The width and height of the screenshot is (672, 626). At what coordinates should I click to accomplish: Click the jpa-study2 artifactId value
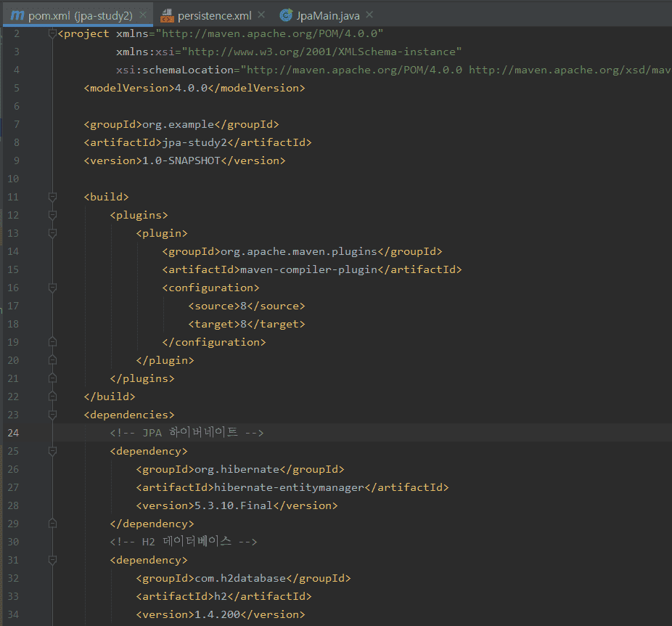click(194, 142)
